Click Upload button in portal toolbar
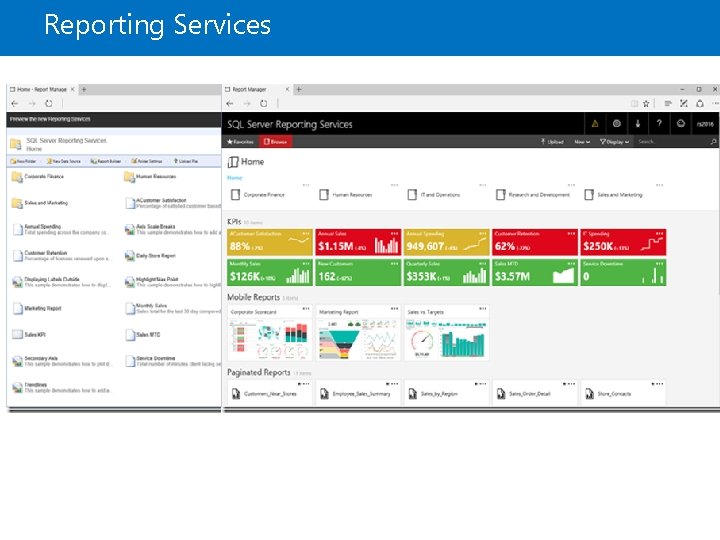 click(552, 142)
